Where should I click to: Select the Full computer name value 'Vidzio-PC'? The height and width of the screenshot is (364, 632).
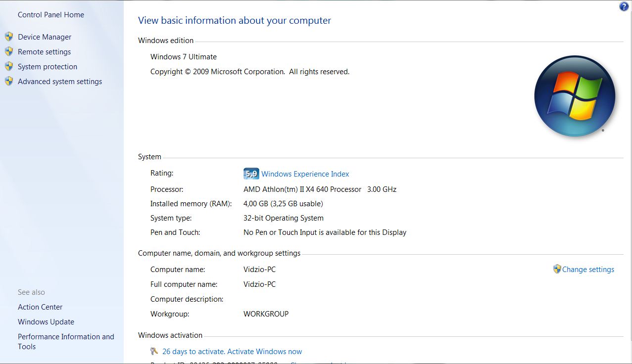[x=259, y=284]
